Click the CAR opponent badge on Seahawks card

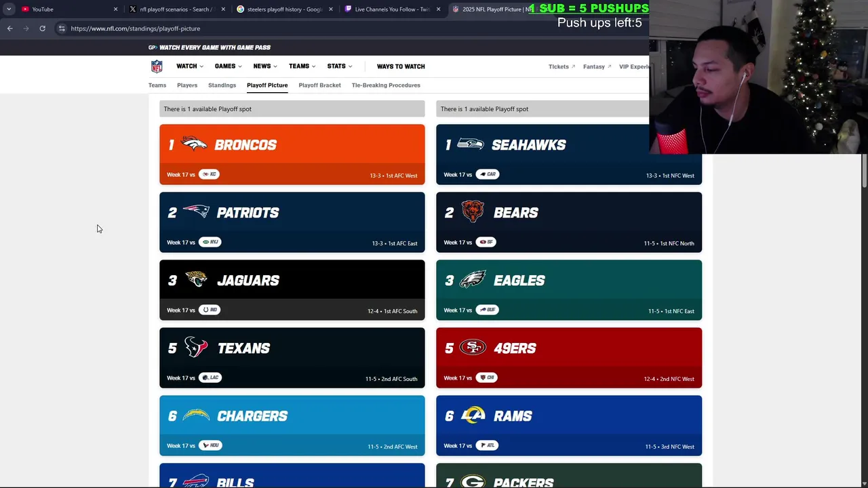coord(487,174)
